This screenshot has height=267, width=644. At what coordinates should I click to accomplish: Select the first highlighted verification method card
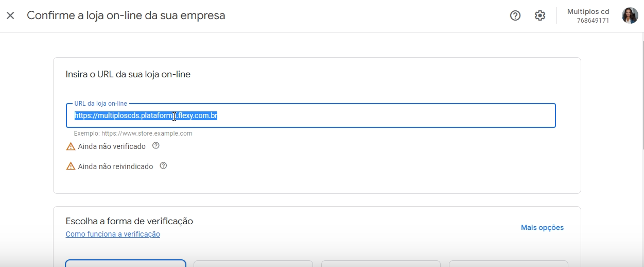coord(126,263)
